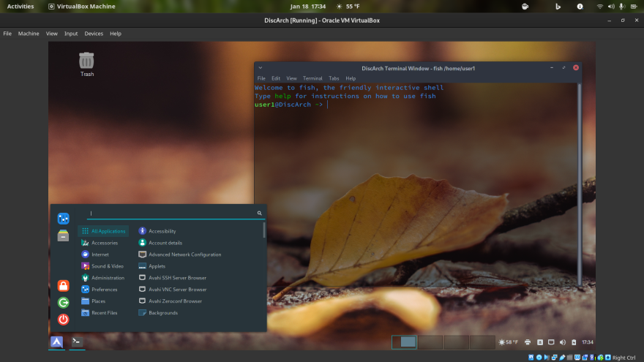Select the Preferences category
The width and height of the screenshot is (644, 362).
pyautogui.click(x=100, y=290)
